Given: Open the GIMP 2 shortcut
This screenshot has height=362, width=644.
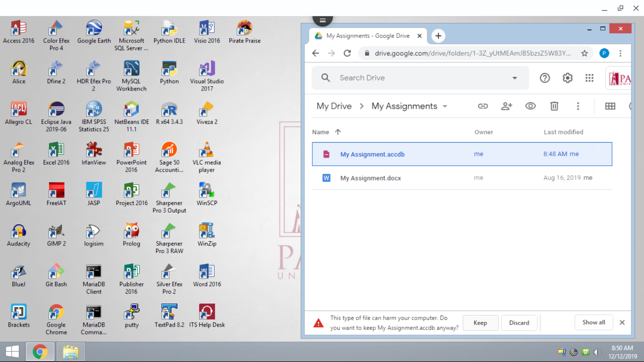Looking at the screenshot, I should pyautogui.click(x=56, y=236).
